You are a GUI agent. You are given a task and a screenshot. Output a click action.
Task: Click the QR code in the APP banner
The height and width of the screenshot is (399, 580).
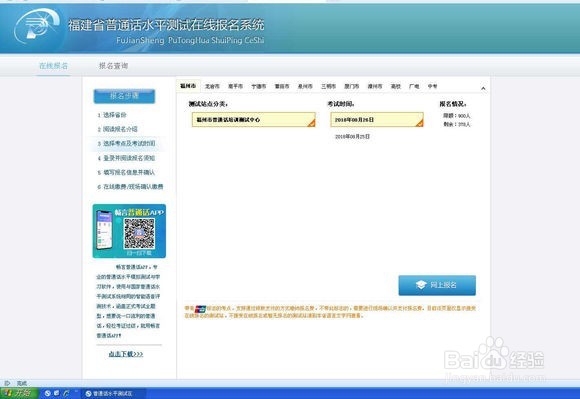coord(139,234)
